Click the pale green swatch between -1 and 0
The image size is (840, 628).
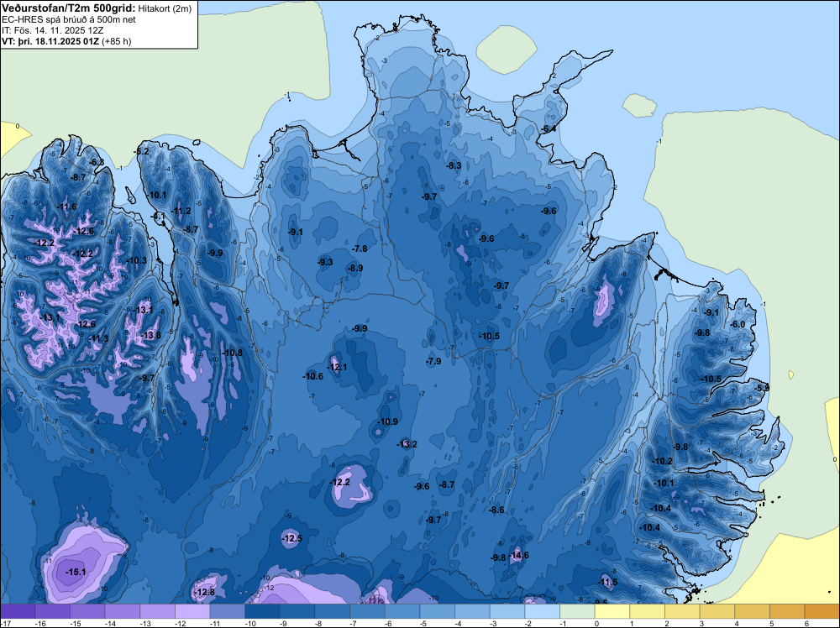[578, 611]
